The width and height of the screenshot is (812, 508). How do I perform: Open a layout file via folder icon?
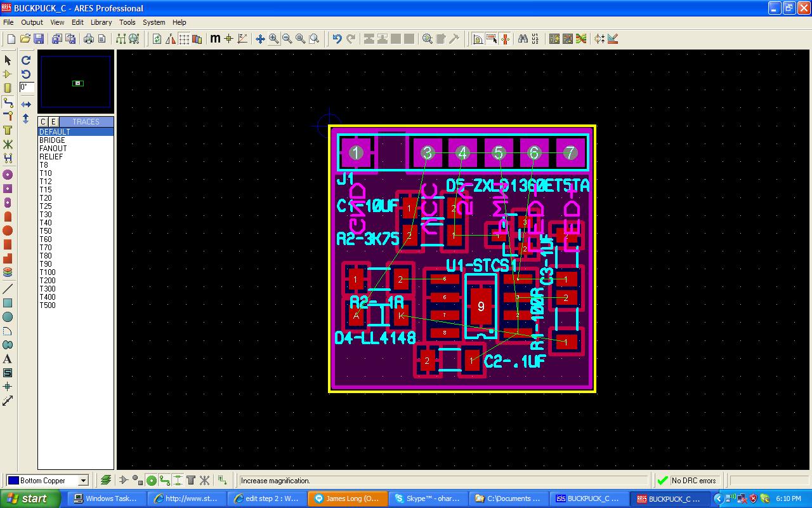tap(25, 39)
